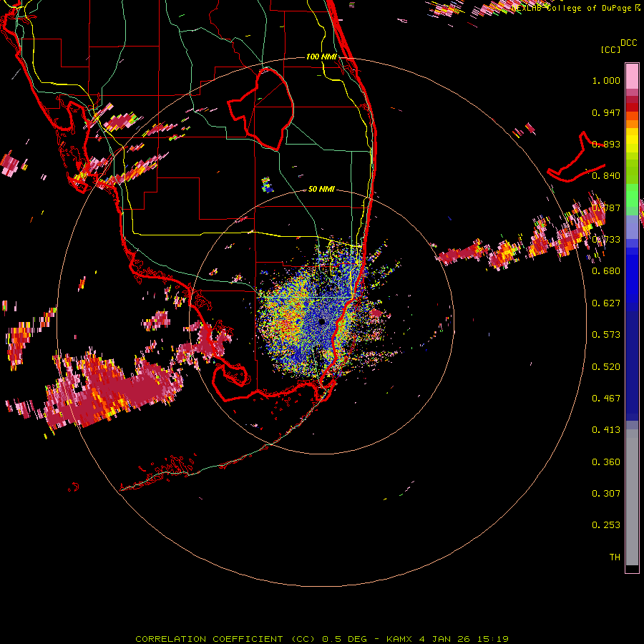Click the "TH" label on the legend
Viewport: 644px width, 644px height.
(615, 557)
